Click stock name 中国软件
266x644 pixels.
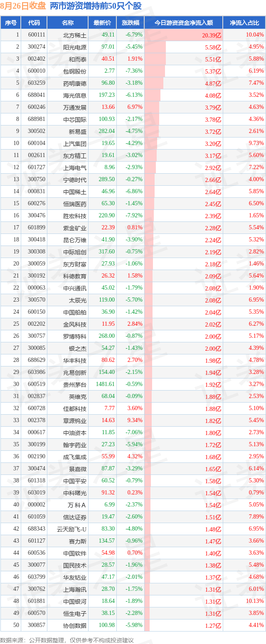(75, 553)
